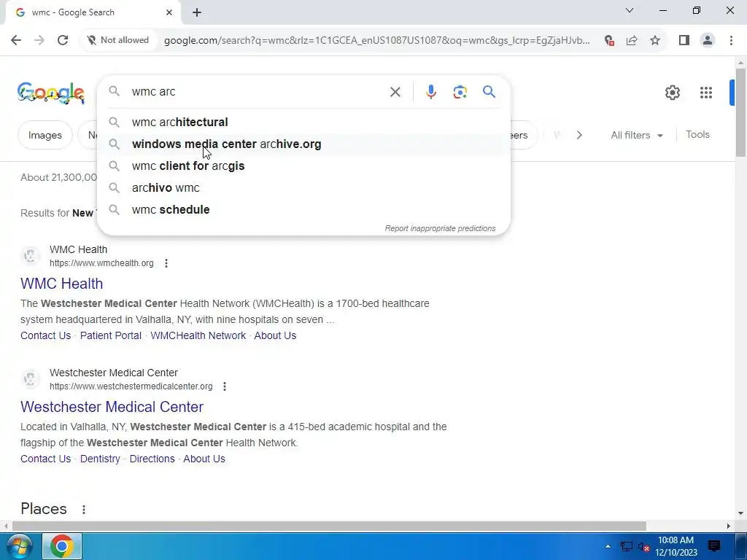Select suggestion 'wmc schedule'

(303, 209)
